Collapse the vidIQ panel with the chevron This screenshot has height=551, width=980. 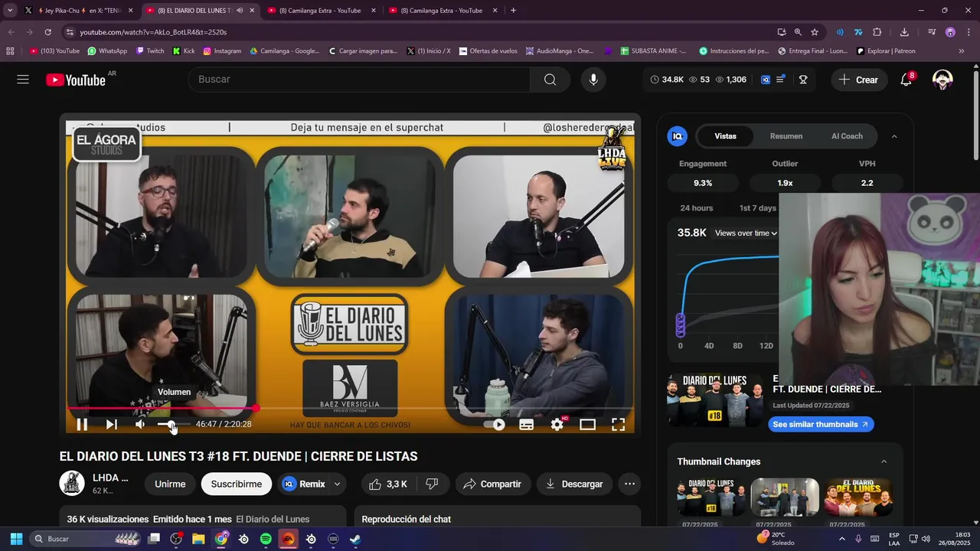coord(893,136)
